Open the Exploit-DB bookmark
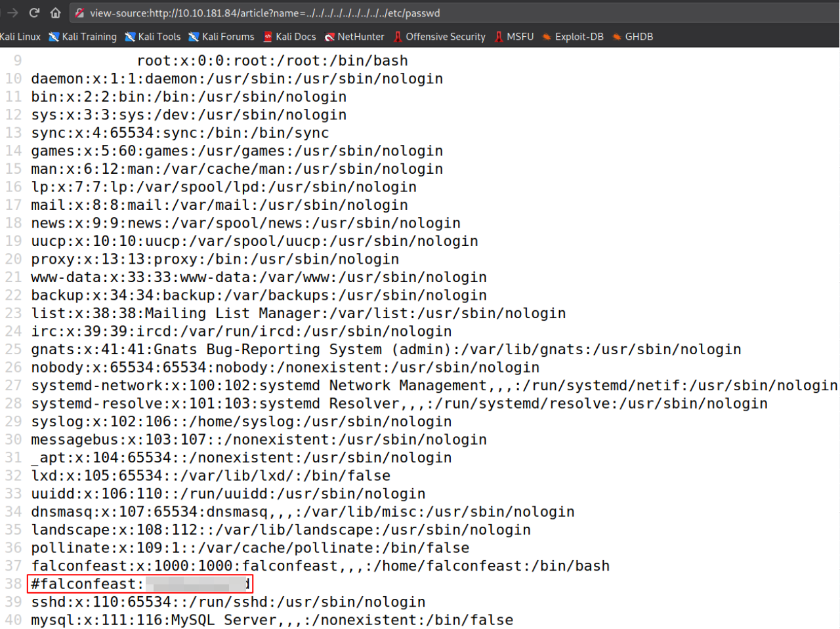The height and width of the screenshot is (629, 840). click(x=573, y=37)
